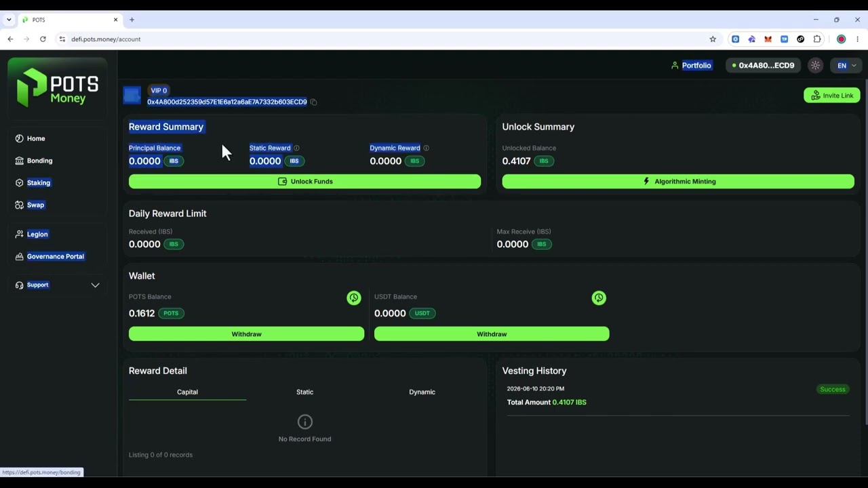Open the Chrome profile avatar
This screenshot has width=868, height=488.
841,39
